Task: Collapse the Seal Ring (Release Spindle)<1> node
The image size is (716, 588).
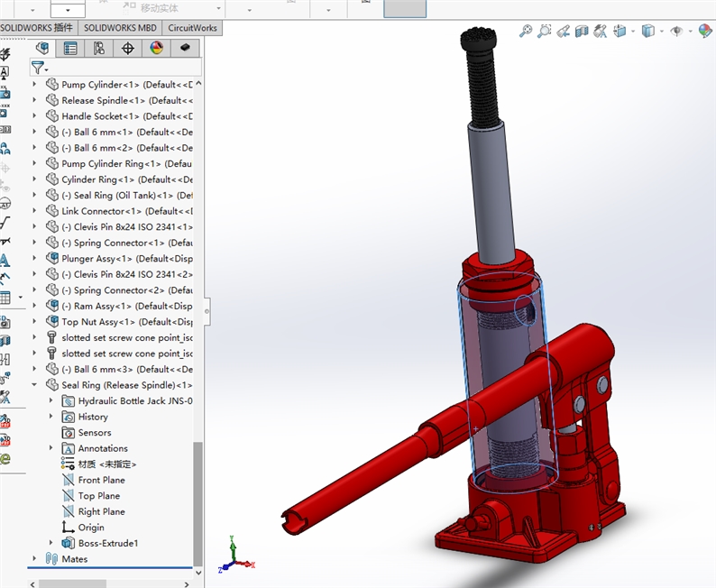Action: (34, 385)
